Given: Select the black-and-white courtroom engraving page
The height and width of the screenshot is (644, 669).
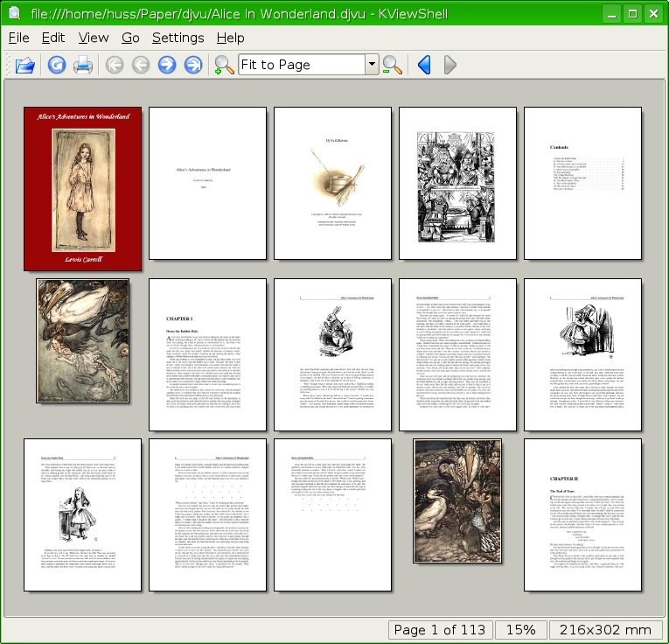Looking at the screenshot, I should [x=457, y=183].
